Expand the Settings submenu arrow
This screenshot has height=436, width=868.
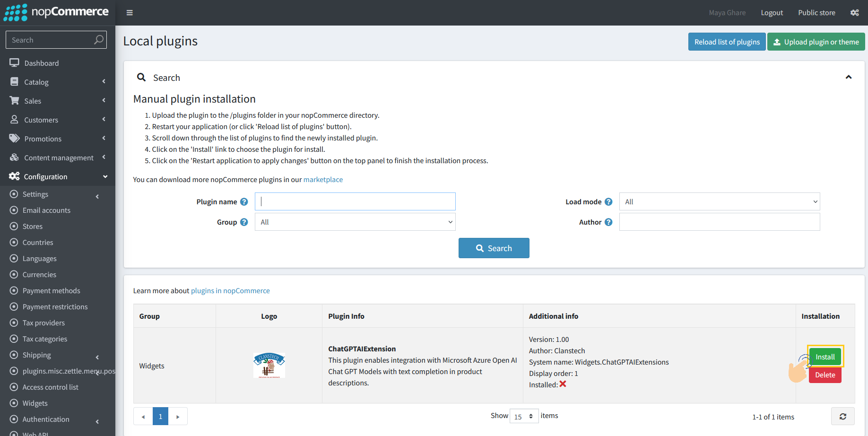click(x=97, y=196)
